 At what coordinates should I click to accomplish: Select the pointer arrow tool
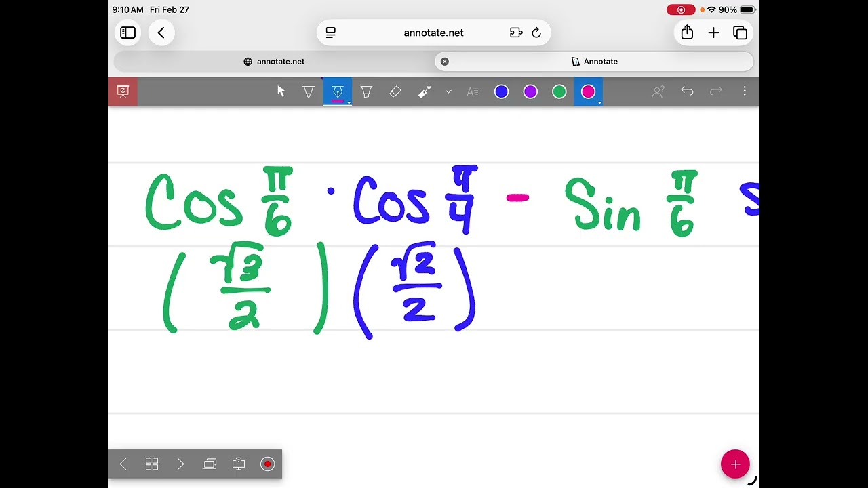[x=281, y=91]
